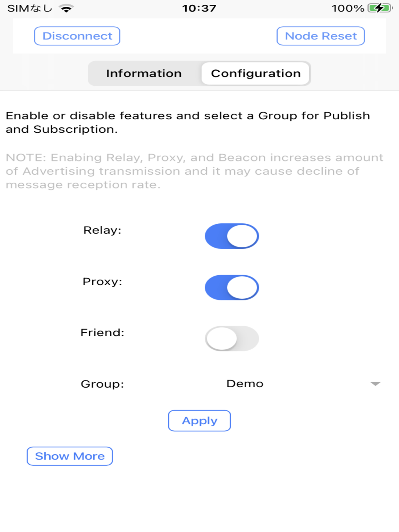Apply the configuration settings
Viewport: 399px width, 532px height.
point(199,421)
